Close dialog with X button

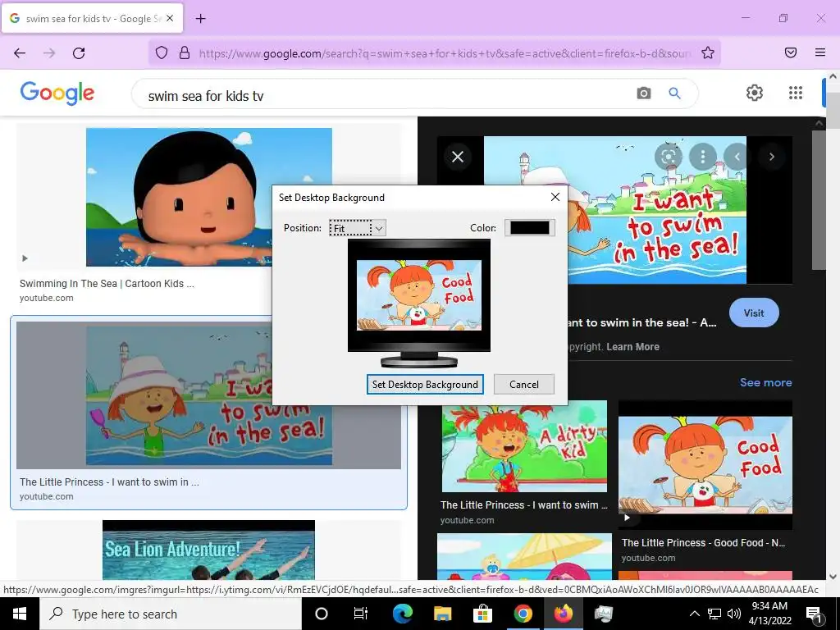(x=555, y=197)
